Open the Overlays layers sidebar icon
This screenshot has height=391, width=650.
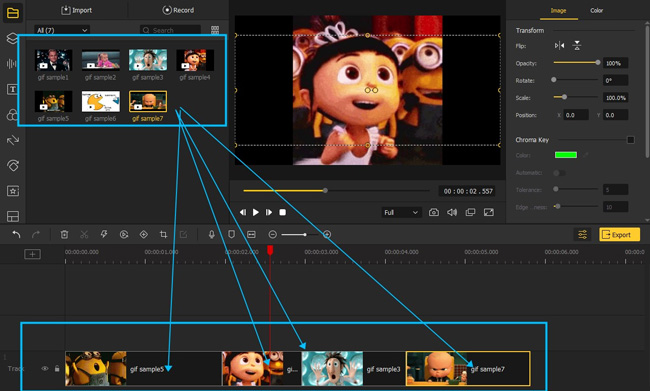[12, 38]
